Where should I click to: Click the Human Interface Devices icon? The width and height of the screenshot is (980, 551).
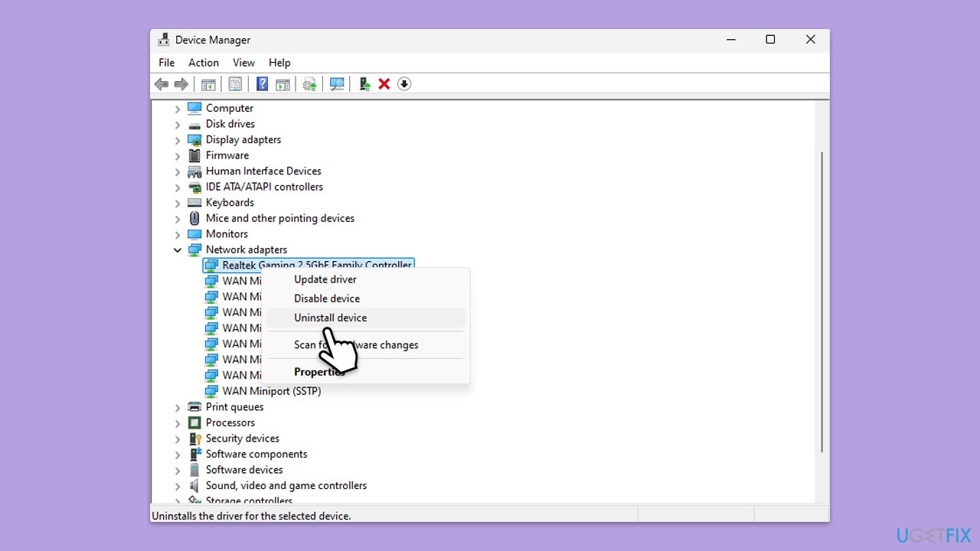[194, 171]
